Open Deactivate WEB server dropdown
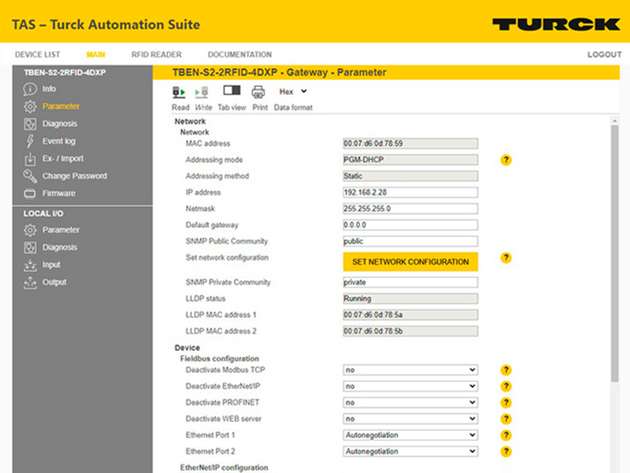Screen dimensions: 630x473 pos(410,419)
